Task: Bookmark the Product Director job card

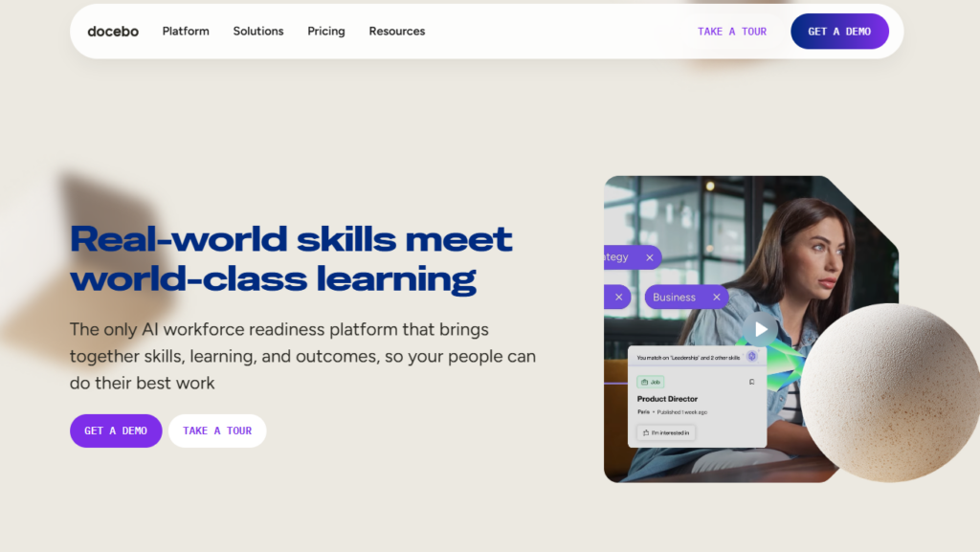Action: tap(751, 382)
